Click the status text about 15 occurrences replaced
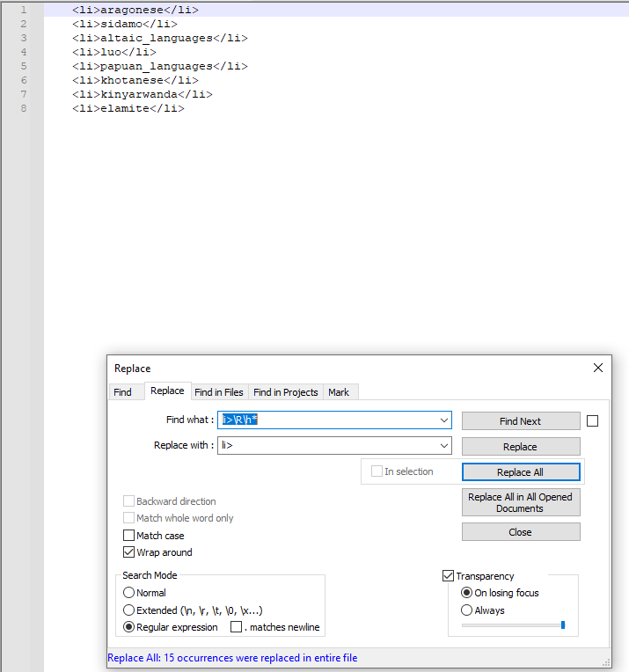629x672 pixels. tap(232, 658)
